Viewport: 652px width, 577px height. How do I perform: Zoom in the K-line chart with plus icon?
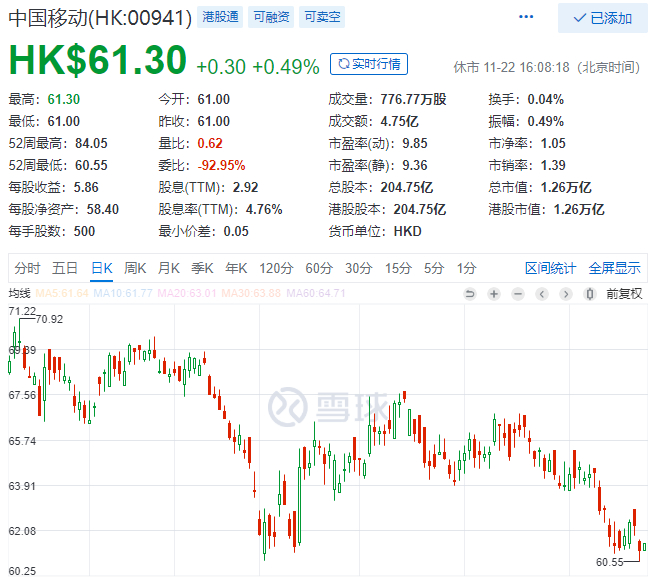[494, 294]
